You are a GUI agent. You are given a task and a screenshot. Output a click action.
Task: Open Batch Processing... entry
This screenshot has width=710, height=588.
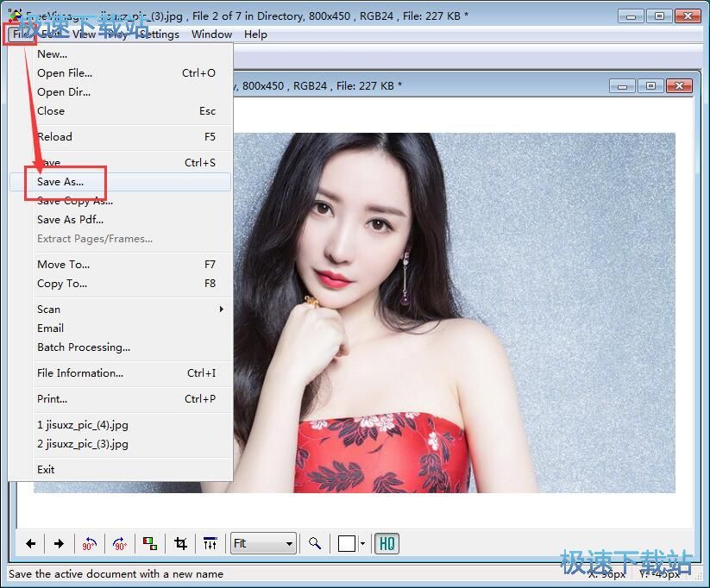point(121,347)
